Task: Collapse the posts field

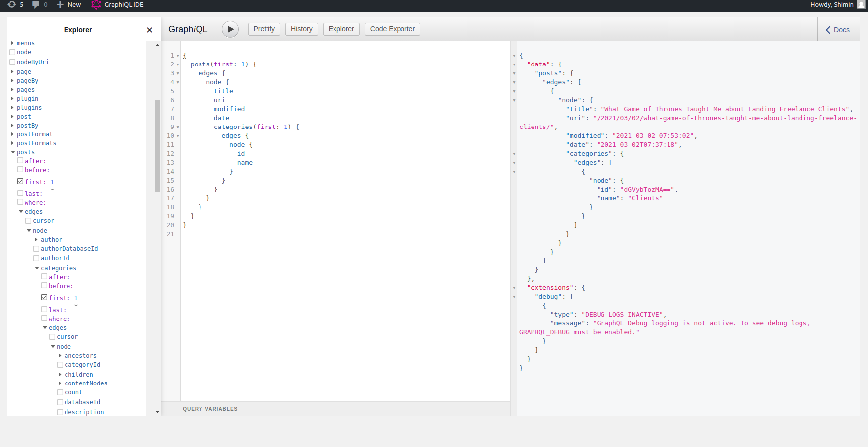Action: point(13,152)
